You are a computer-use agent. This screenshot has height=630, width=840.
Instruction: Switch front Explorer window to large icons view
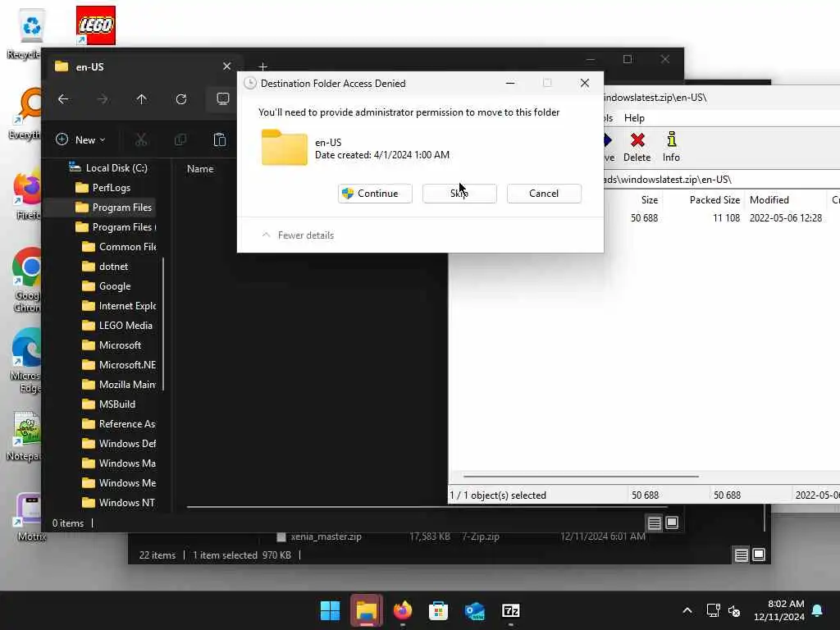coord(672,523)
